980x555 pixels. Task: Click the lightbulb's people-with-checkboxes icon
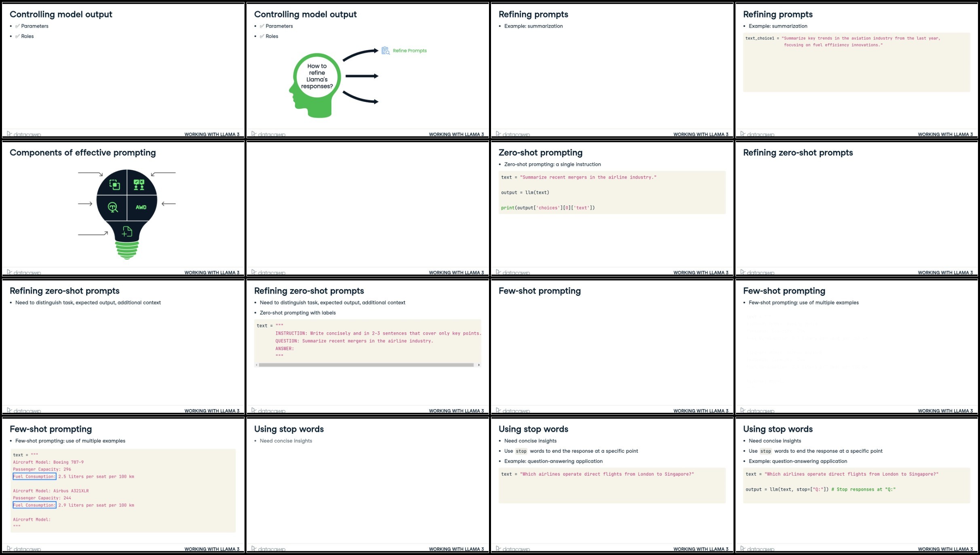point(139,185)
